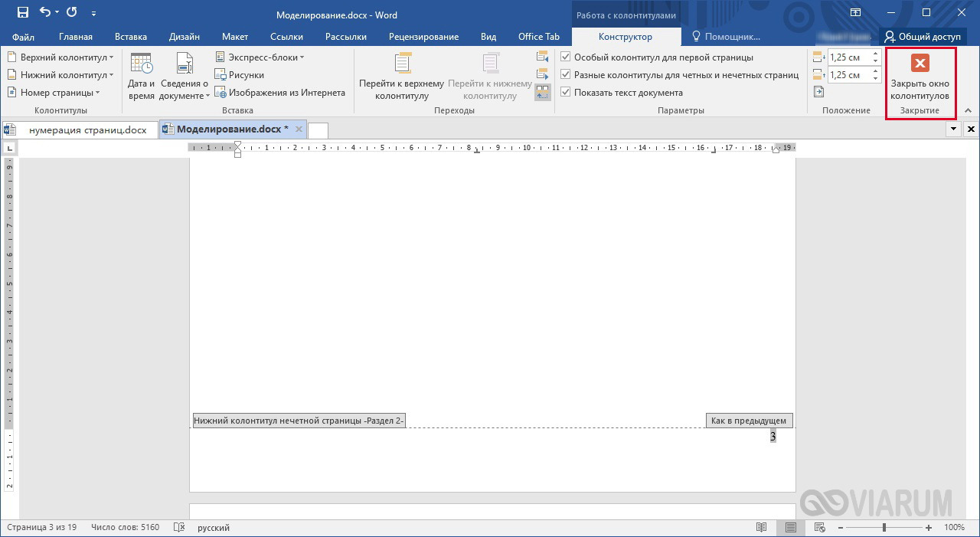Screen dimensions: 980x537
Task: Go to the next section header/footer icon
Action: point(543,74)
